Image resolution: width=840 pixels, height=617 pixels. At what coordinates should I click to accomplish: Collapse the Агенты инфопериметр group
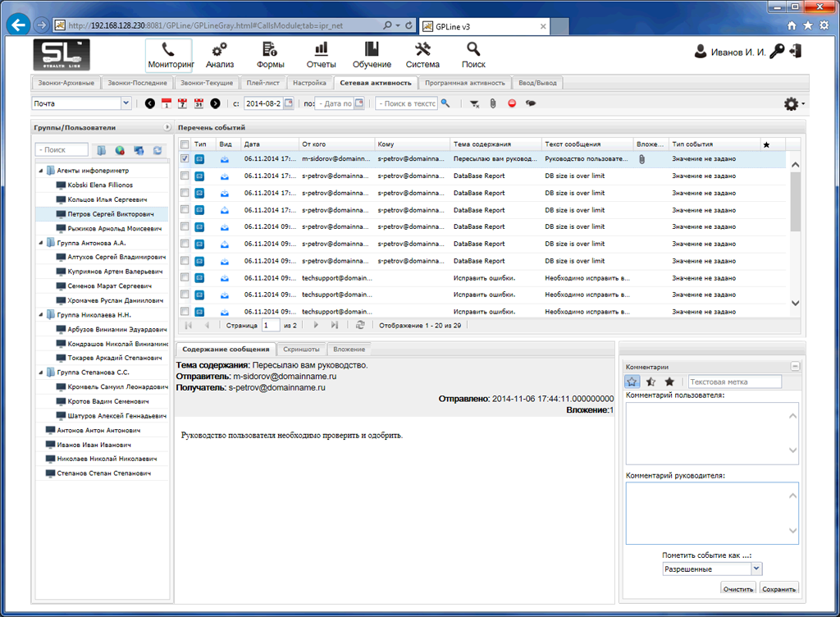40,171
